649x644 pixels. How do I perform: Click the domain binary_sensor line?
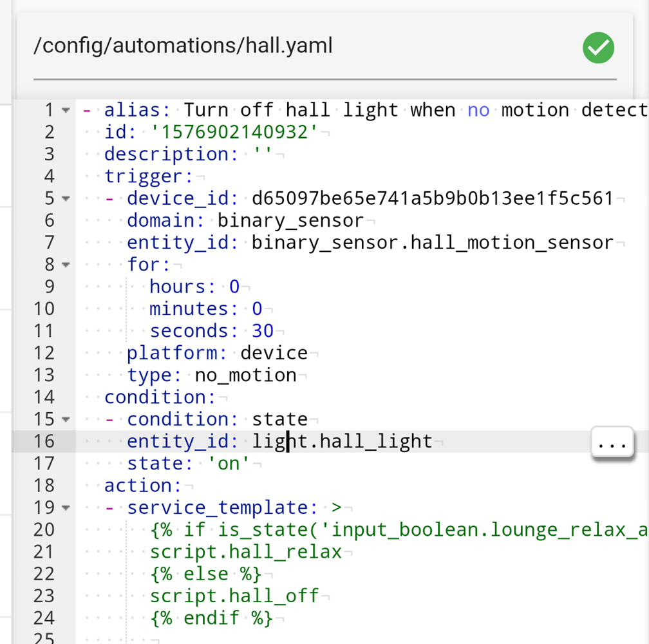click(x=290, y=220)
